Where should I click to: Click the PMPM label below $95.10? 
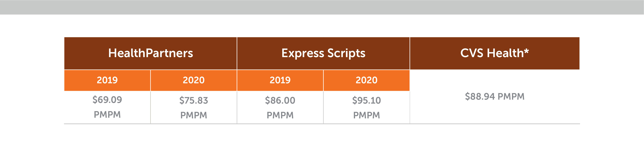367,115
